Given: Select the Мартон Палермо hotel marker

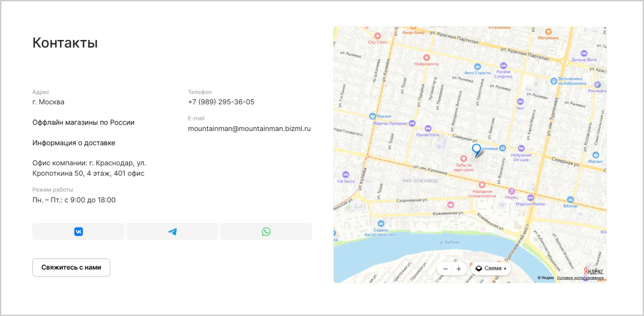Looking at the screenshot, I should pos(412,123).
